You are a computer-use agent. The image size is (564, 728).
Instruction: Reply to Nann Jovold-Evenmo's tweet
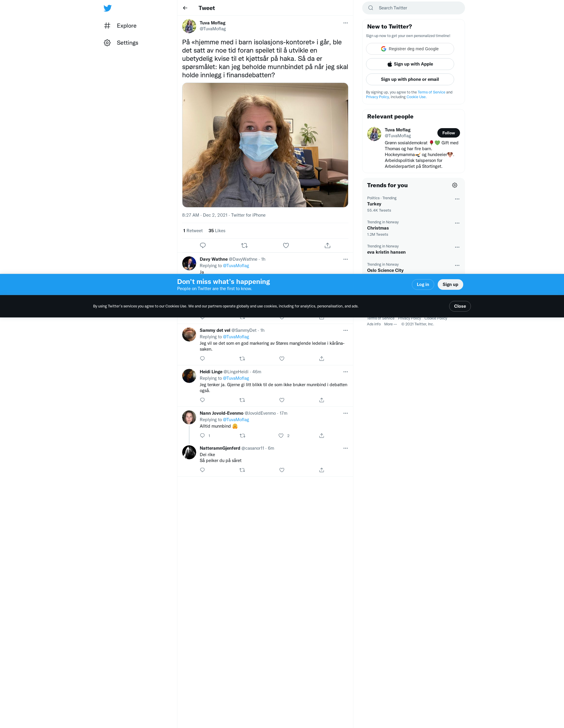pyautogui.click(x=202, y=436)
